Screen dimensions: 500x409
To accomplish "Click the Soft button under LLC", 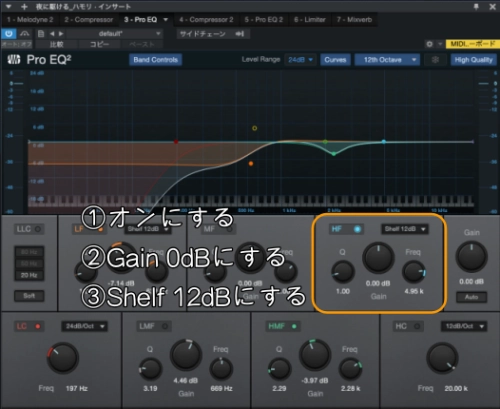I will tap(29, 296).
